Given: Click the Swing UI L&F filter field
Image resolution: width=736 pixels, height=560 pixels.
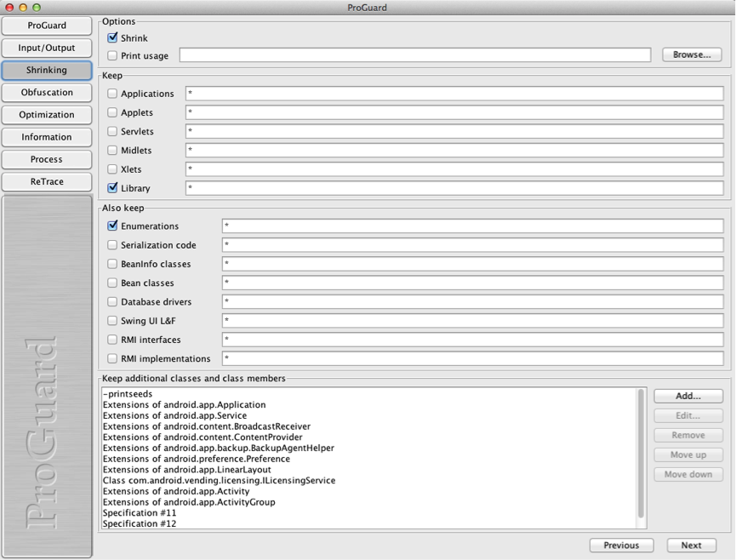Looking at the screenshot, I should 473,321.
